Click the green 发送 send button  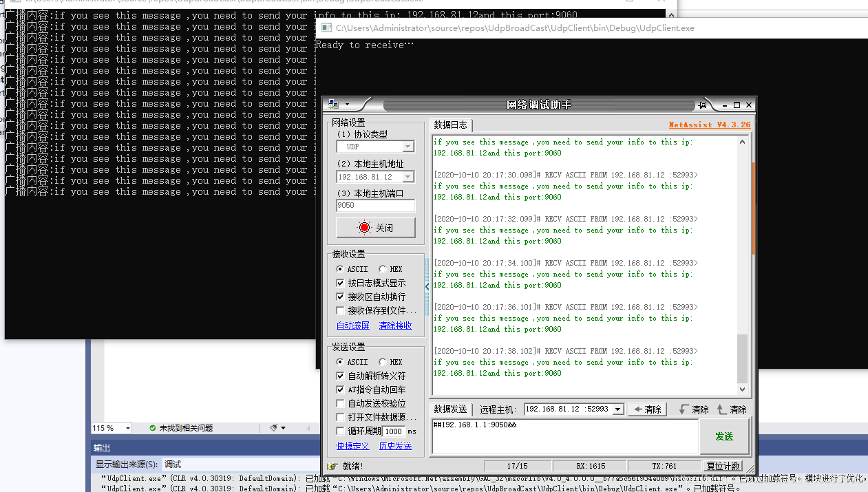point(724,436)
